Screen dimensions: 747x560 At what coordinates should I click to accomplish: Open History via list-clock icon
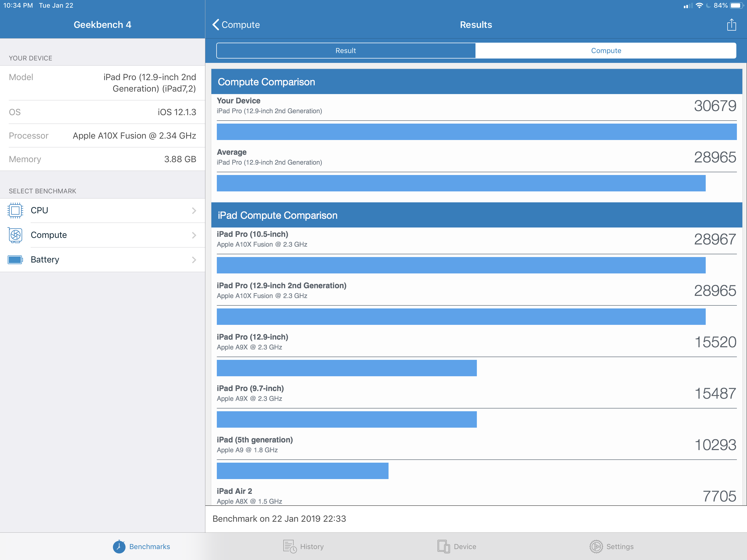click(290, 547)
